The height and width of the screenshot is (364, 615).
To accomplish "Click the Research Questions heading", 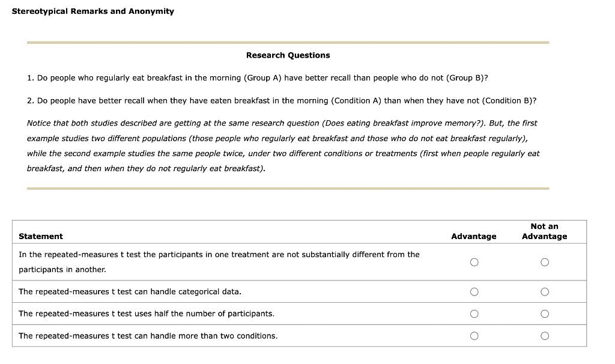I will 288,55.
